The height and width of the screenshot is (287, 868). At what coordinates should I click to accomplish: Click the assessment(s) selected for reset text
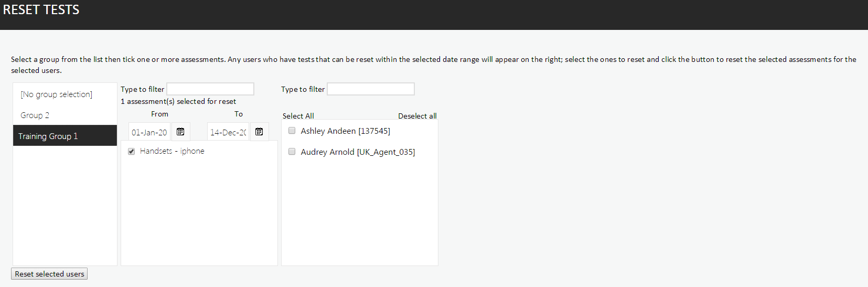pos(178,101)
